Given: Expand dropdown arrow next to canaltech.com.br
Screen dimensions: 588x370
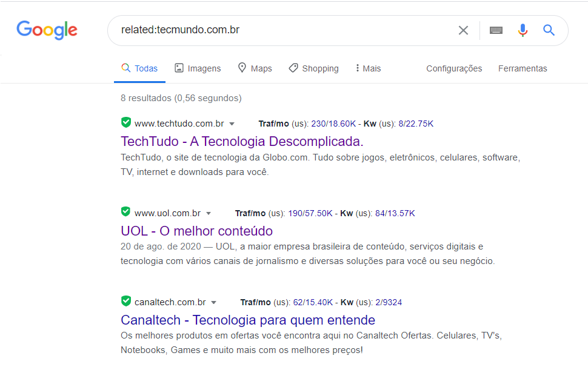Looking at the screenshot, I should (x=214, y=303).
